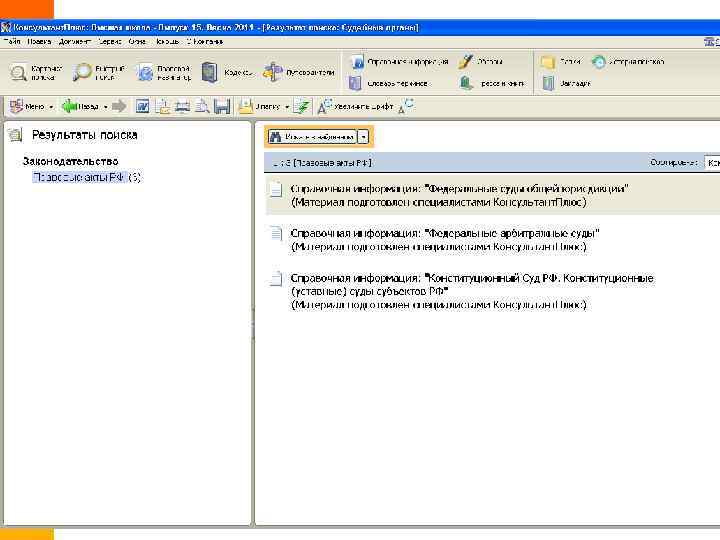720x540 pixels.
Task: Open Правовой навигатор tool
Action: pos(163,73)
